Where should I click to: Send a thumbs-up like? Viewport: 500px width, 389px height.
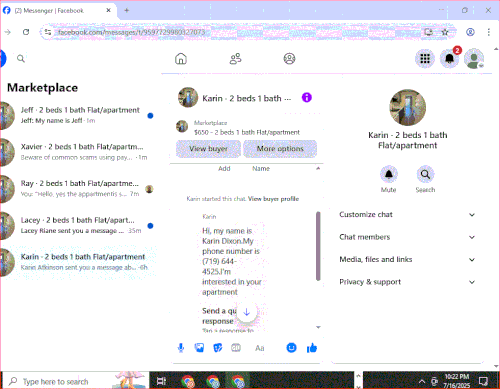tap(312, 348)
